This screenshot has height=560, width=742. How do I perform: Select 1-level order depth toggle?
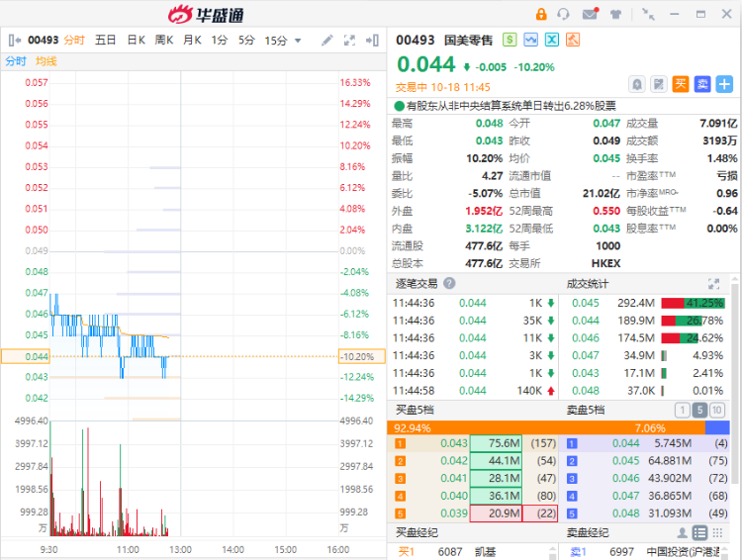[x=682, y=410]
